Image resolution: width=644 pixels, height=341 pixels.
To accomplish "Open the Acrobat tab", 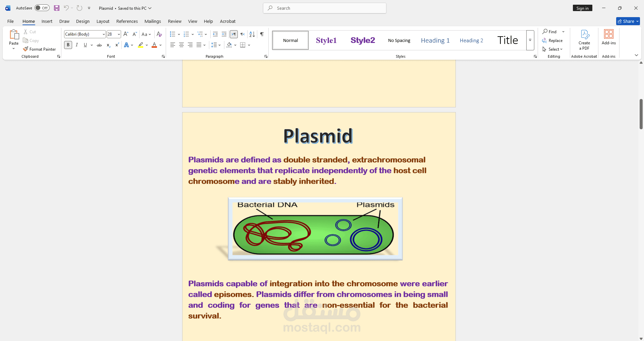I will [x=228, y=21].
